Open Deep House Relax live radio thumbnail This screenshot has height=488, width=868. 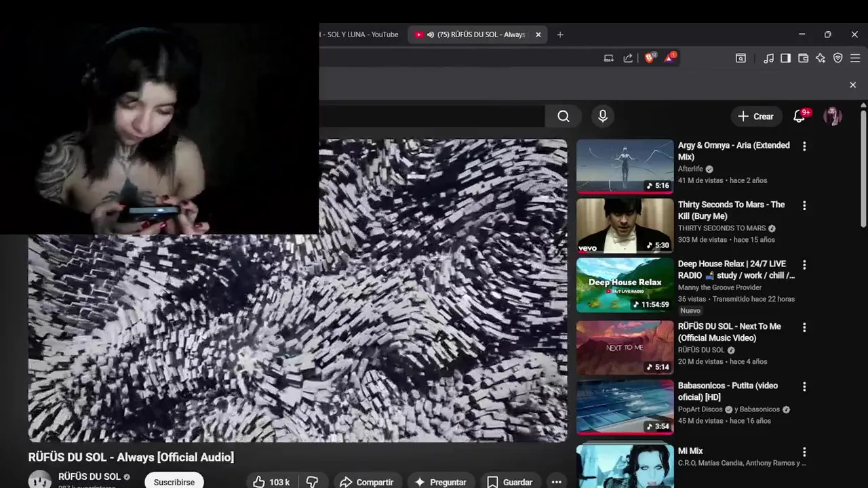[x=625, y=285]
